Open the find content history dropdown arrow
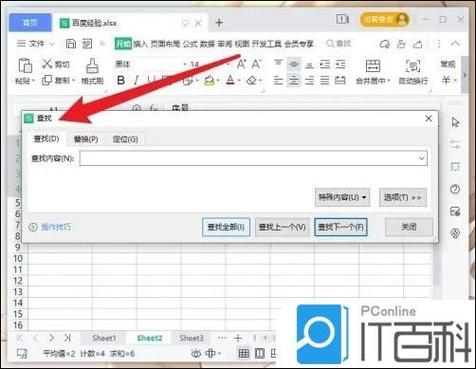 click(x=421, y=158)
